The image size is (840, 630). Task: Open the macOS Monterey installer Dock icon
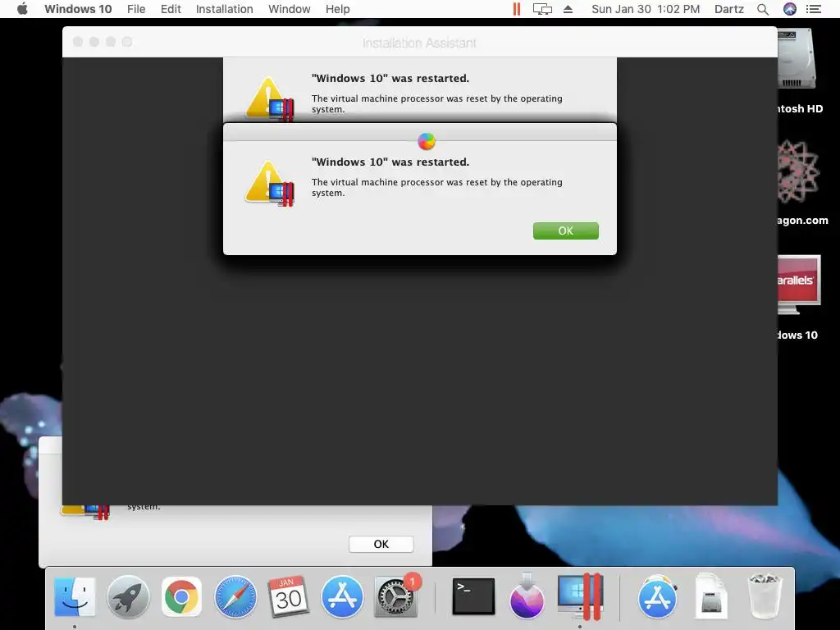click(x=527, y=596)
